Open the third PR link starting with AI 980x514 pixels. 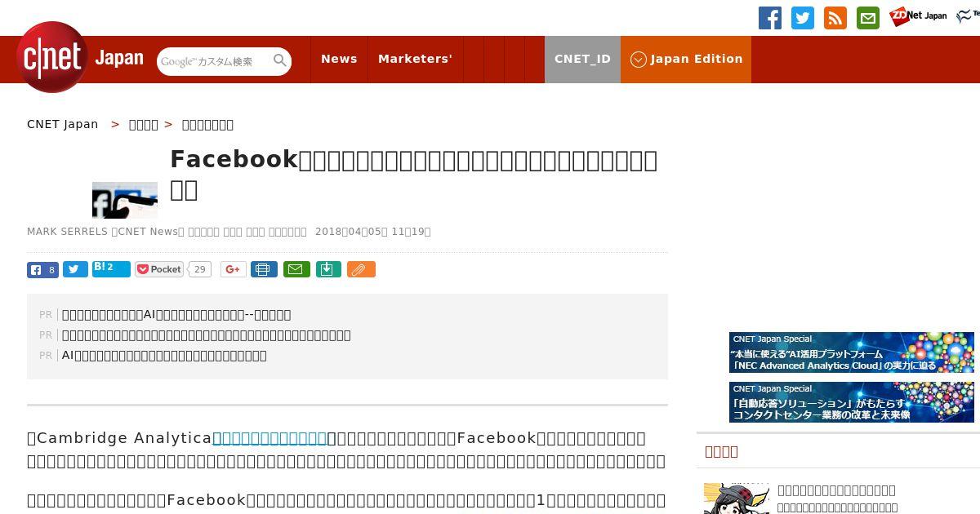(x=164, y=355)
